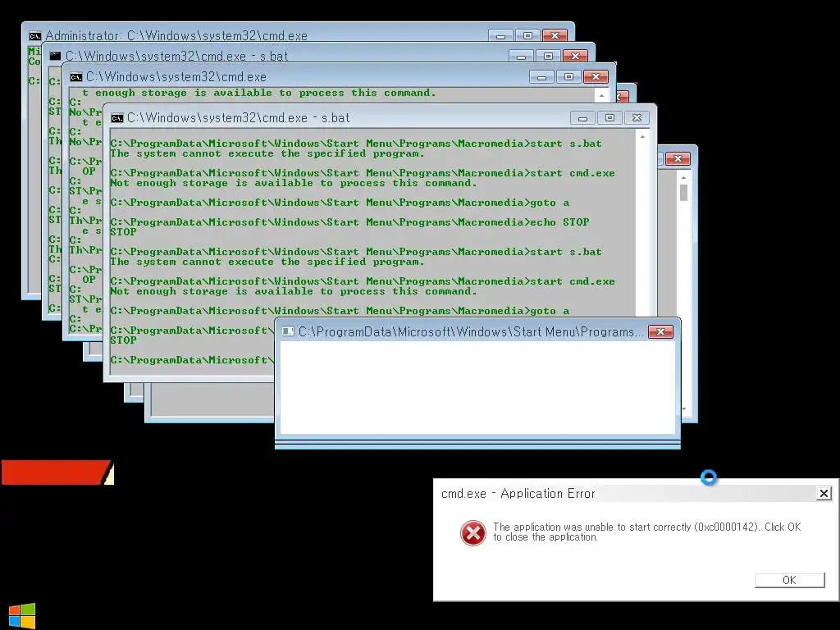Image resolution: width=840 pixels, height=630 pixels.
Task: Click the red taskbar-like bar at left
Action: pyautogui.click(x=57, y=472)
